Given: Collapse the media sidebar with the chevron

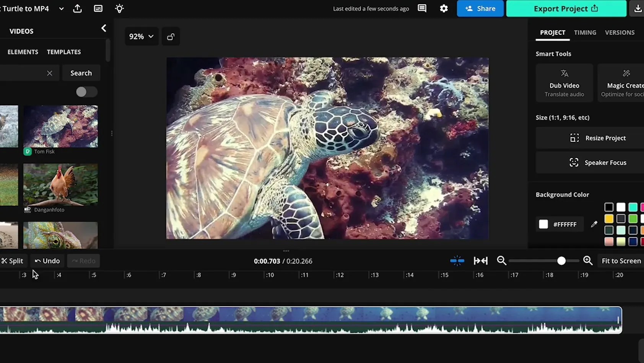Looking at the screenshot, I should [104, 28].
